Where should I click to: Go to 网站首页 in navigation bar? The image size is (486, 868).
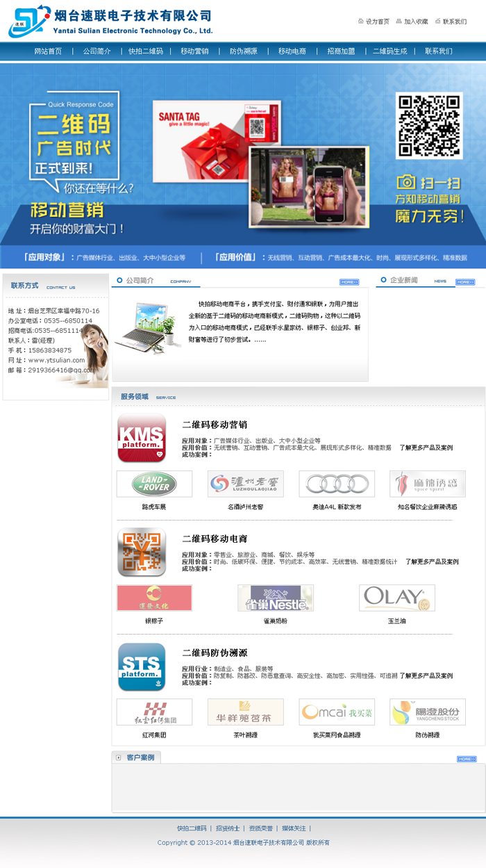coord(48,51)
